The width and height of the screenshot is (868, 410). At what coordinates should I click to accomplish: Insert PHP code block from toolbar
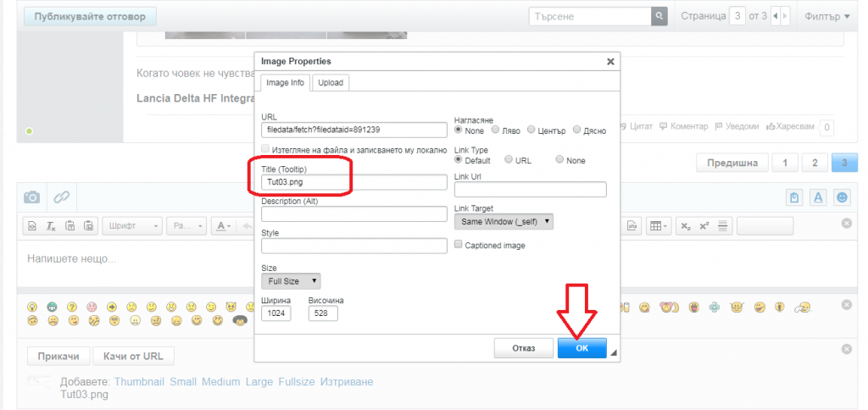tap(631, 225)
